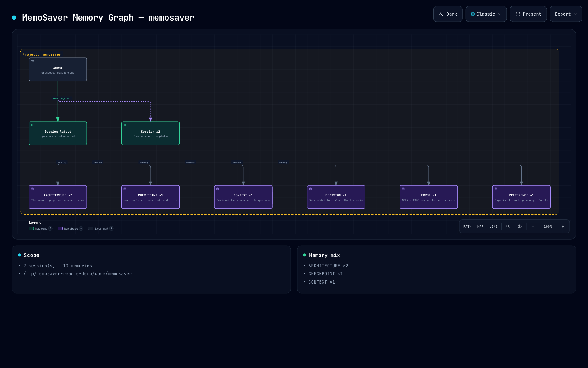Viewport: 588px width, 368px height.
Task: Click the Project: memosaver group label
Action: pyautogui.click(x=42, y=54)
